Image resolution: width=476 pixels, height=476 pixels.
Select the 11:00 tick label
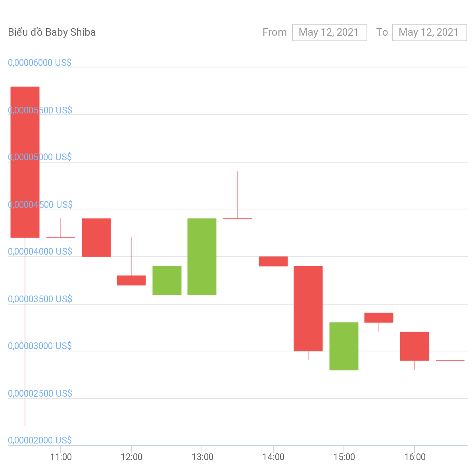[x=61, y=457]
